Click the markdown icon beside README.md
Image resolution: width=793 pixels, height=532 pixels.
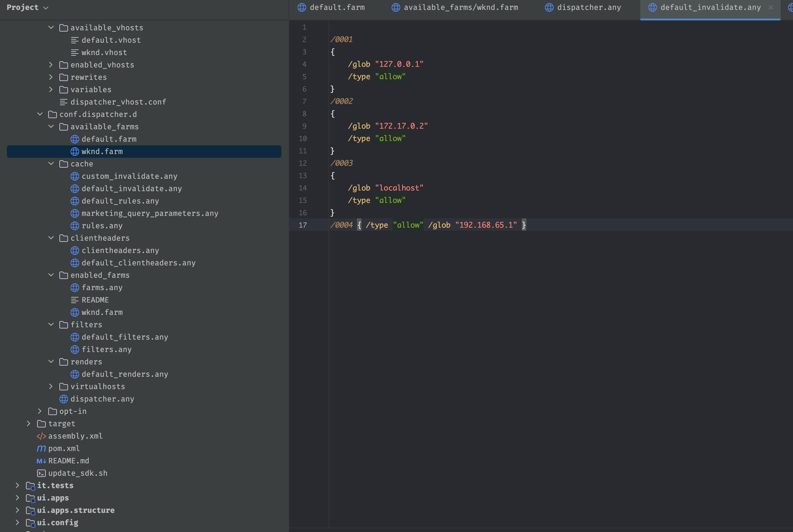[41, 461]
